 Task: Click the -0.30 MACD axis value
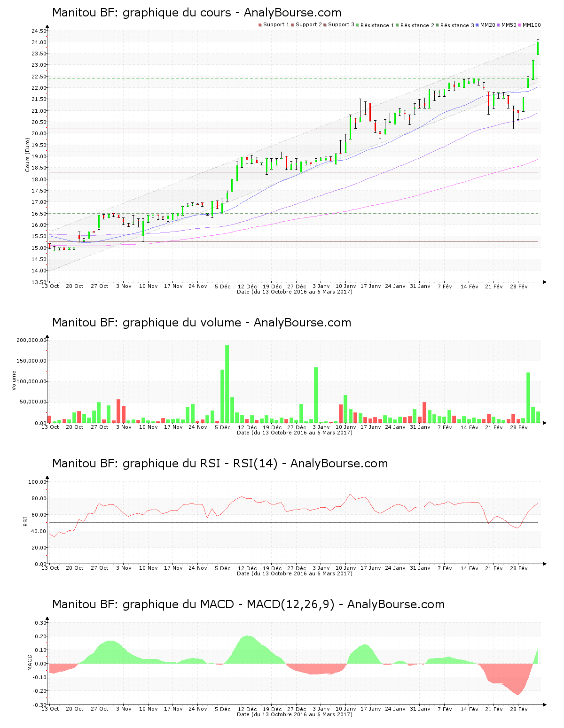40,705
